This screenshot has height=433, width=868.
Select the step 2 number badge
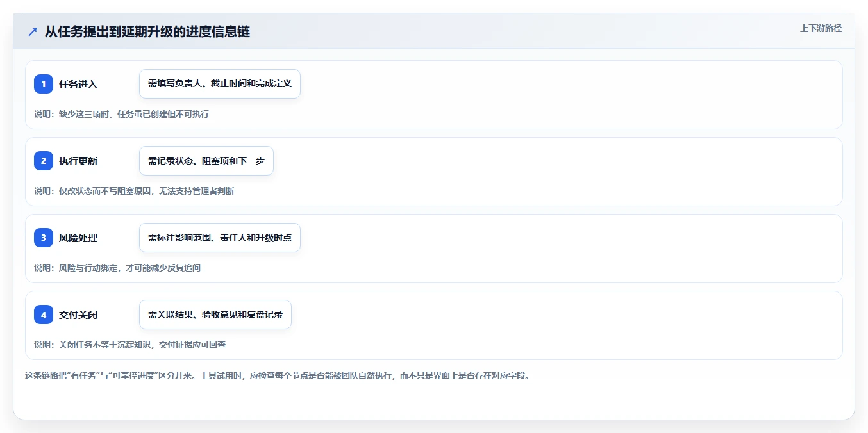pyautogui.click(x=44, y=161)
